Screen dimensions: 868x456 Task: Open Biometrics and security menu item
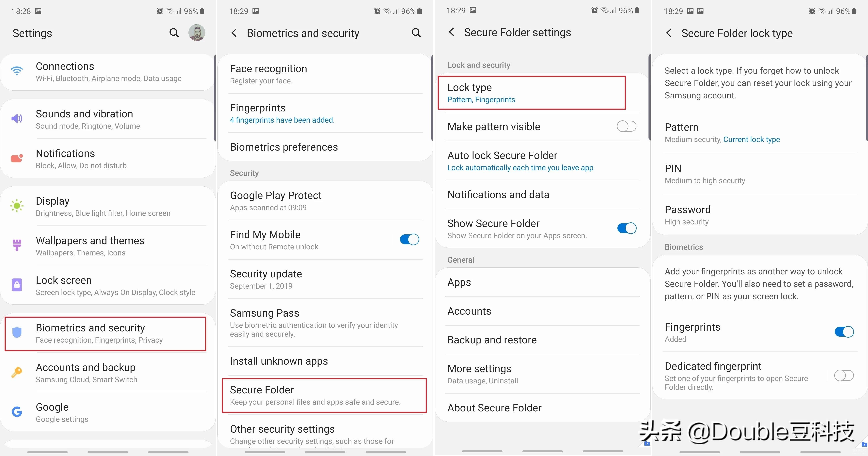(105, 334)
